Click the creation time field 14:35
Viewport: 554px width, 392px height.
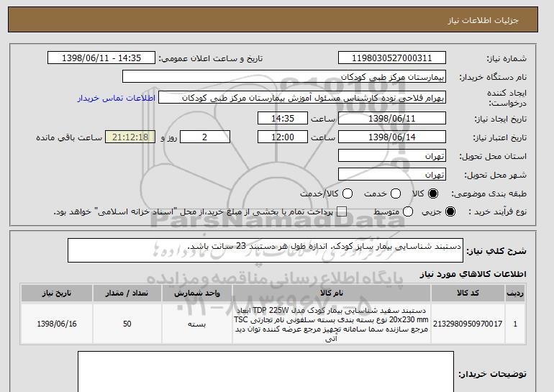[x=283, y=118]
